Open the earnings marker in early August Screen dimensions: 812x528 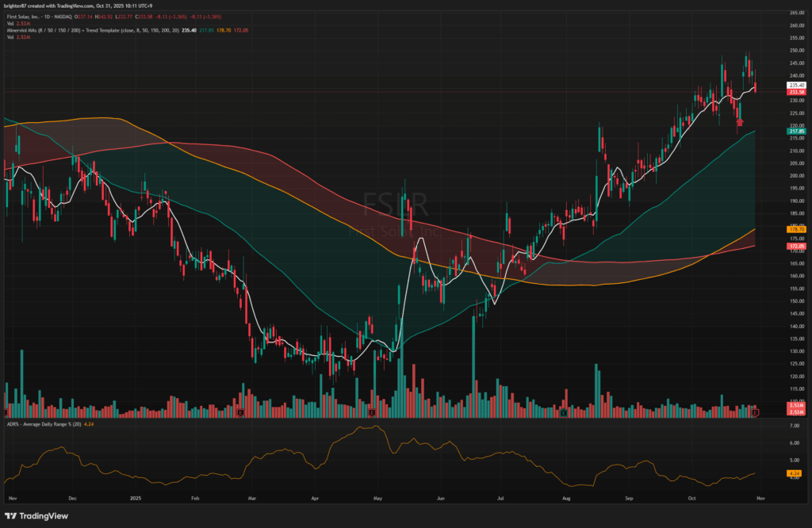tap(563, 412)
